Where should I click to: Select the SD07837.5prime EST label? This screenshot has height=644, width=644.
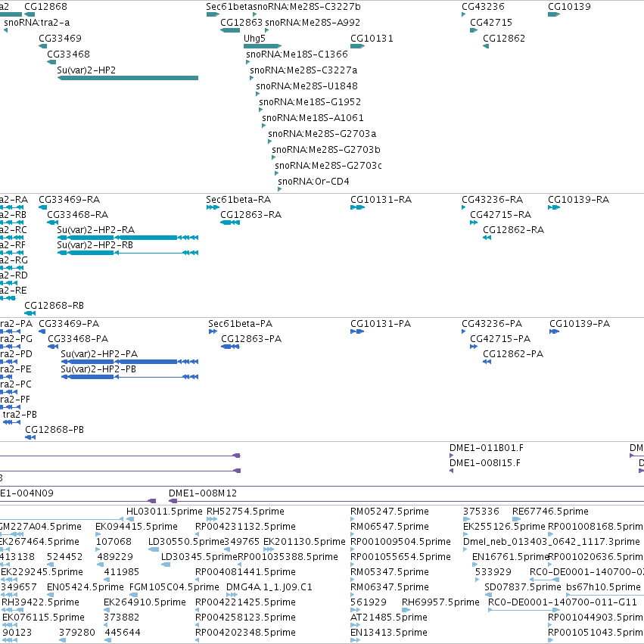click(x=523, y=587)
